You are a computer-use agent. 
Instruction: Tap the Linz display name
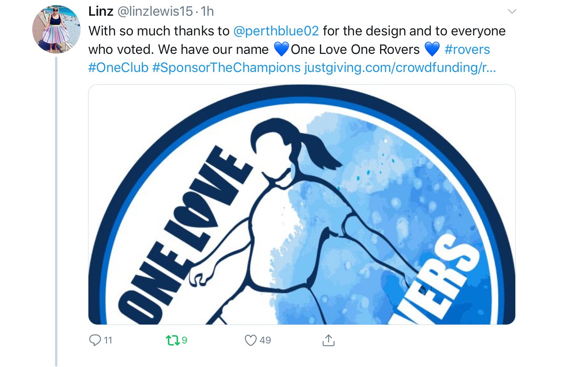[101, 11]
